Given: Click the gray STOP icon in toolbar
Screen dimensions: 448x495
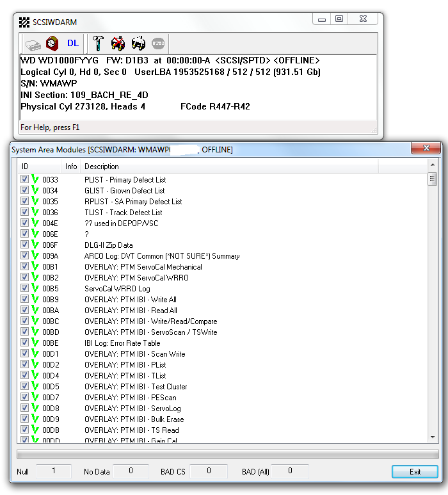Looking at the screenshot, I should coord(158,44).
